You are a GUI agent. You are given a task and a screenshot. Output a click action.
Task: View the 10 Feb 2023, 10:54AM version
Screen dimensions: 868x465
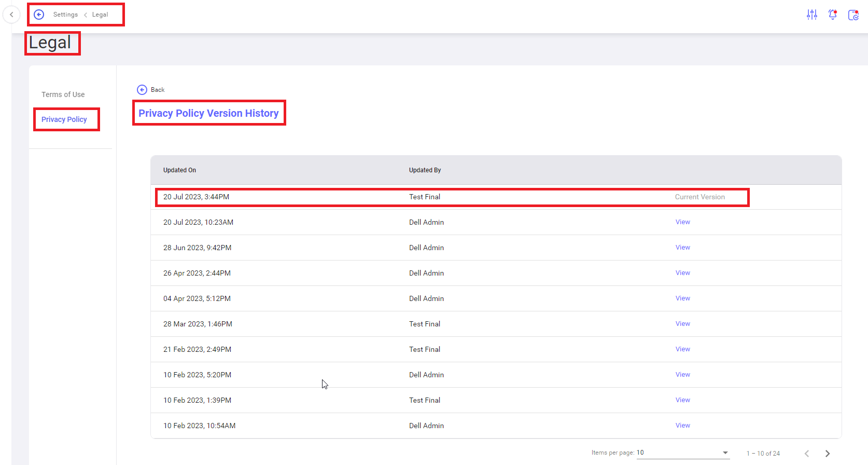682,426
